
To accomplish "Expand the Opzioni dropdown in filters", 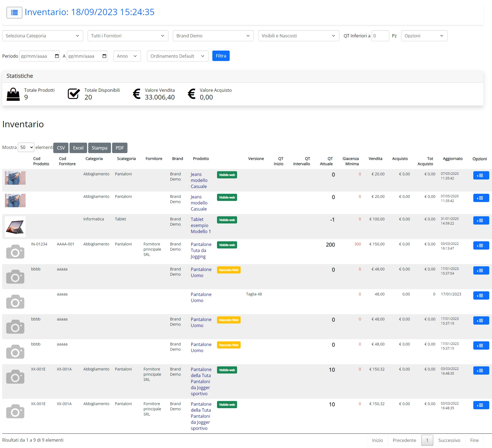I will point(424,36).
